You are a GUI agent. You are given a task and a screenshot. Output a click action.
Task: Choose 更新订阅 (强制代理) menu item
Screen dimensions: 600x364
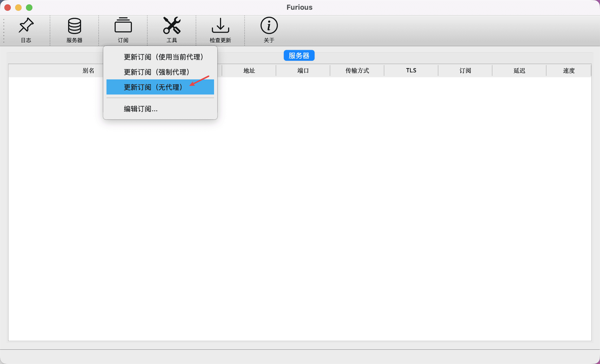[x=156, y=72]
